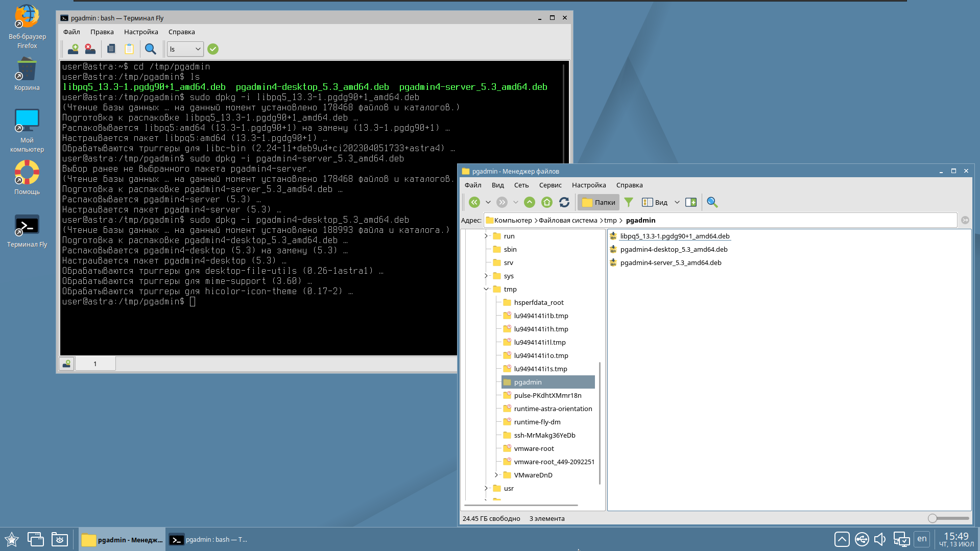Open the Правка menu in the terminal
The image size is (980, 551).
click(x=102, y=32)
